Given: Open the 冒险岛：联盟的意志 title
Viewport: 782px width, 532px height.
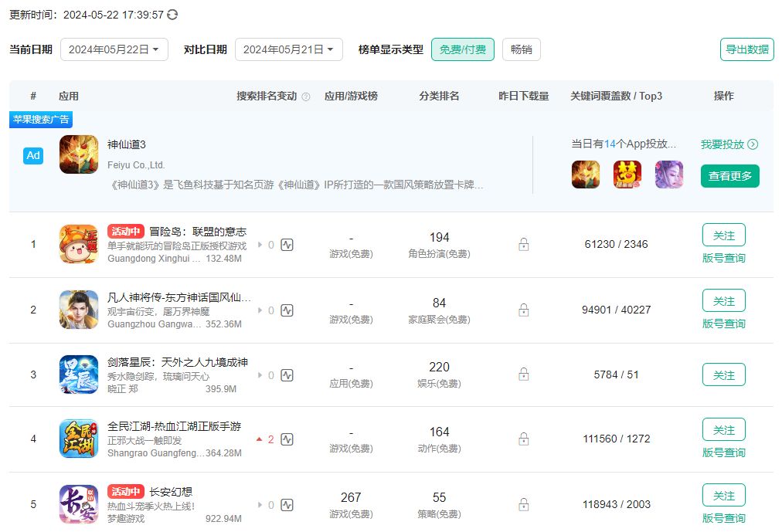Looking at the screenshot, I should click(198, 232).
